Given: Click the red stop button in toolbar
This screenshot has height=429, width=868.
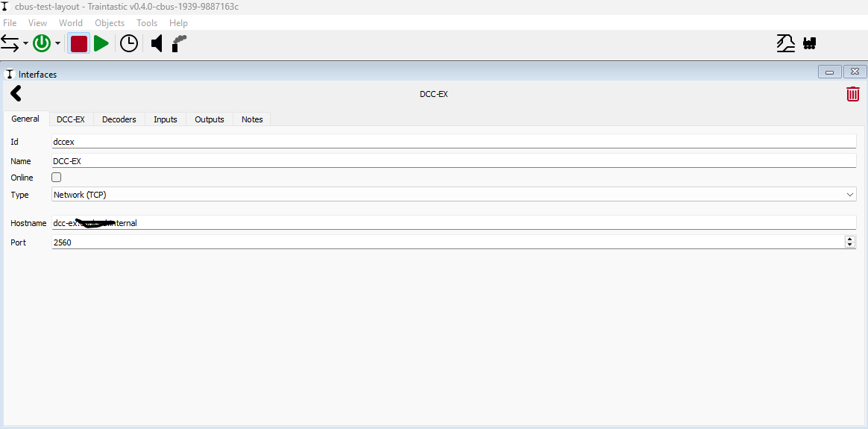Looking at the screenshot, I should (x=79, y=44).
